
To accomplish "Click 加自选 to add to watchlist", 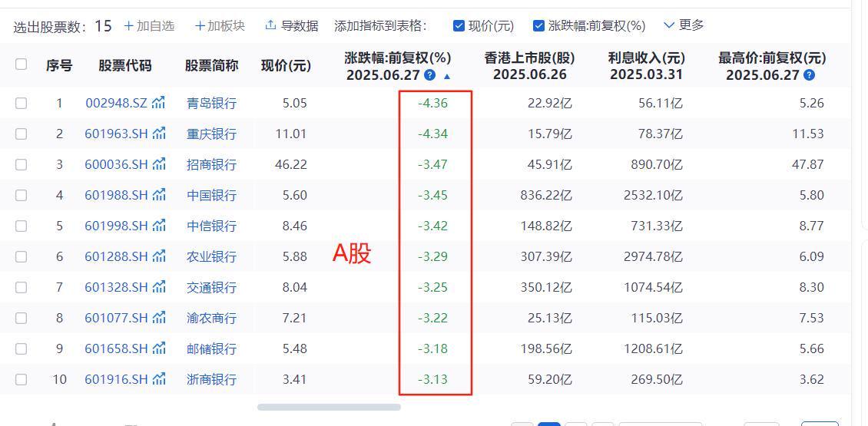I will (x=149, y=25).
